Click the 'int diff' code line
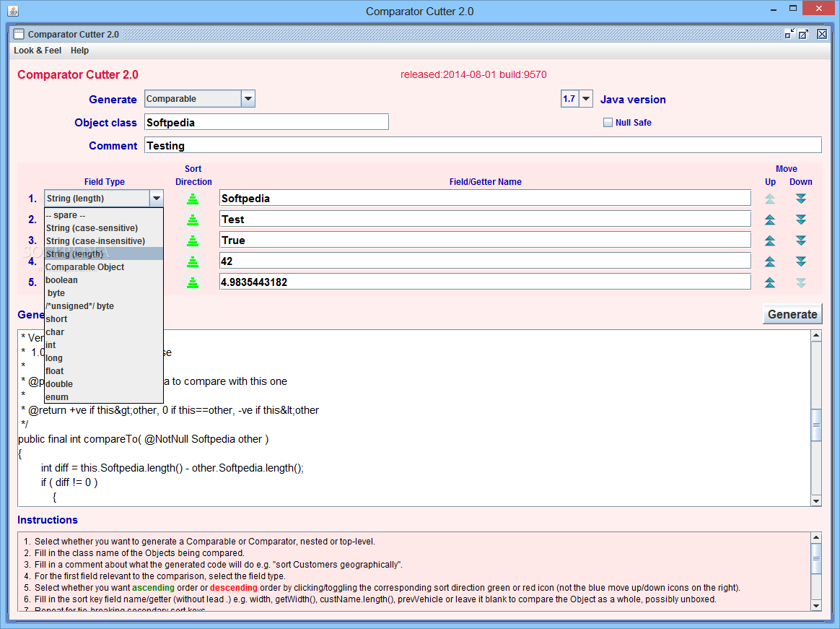The height and width of the screenshot is (629, 840). tap(172, 468)
